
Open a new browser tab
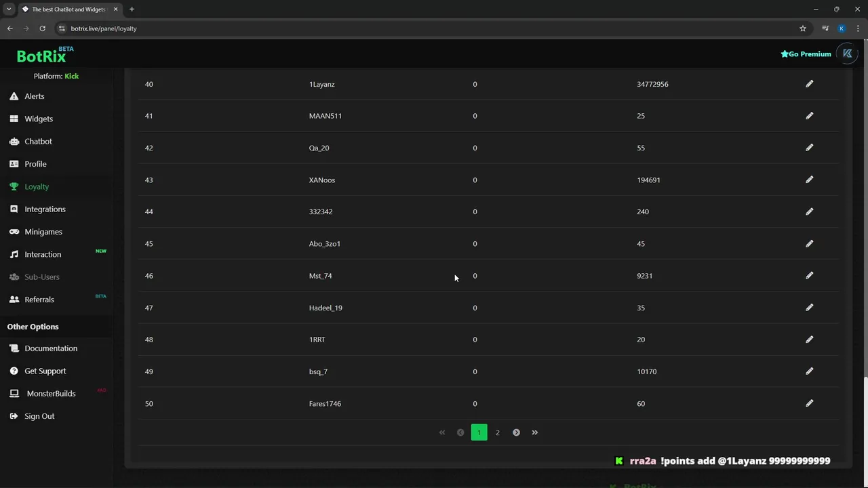132,9
